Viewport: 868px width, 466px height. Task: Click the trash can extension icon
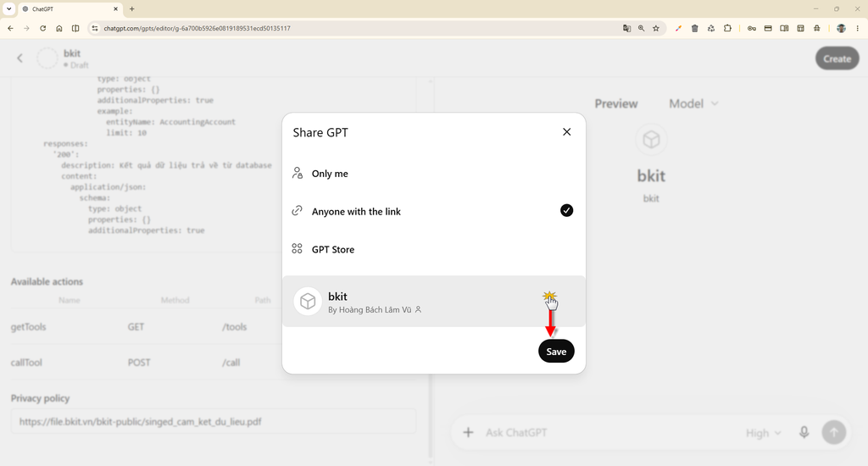(x=695, y=28)
